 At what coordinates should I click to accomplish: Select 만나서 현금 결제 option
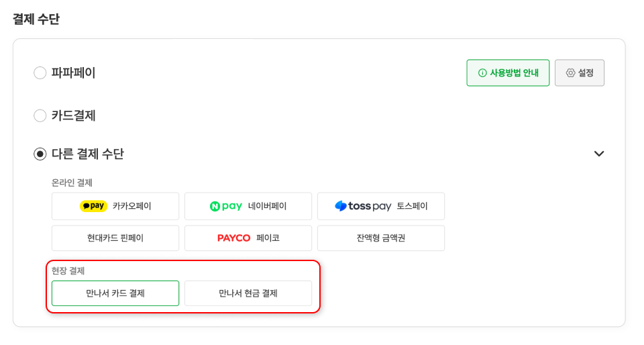click(x=248, y=293)
